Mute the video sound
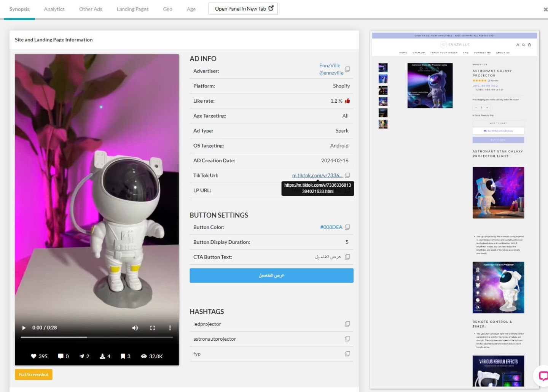This screenshot has height=392, width=548. (135, 328)
